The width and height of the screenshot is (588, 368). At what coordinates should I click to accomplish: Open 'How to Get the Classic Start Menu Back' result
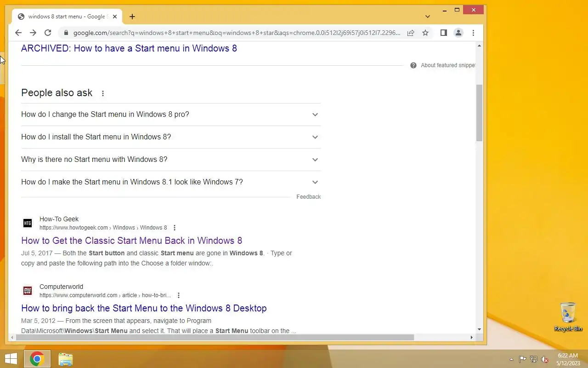click(x=131, y=241)
